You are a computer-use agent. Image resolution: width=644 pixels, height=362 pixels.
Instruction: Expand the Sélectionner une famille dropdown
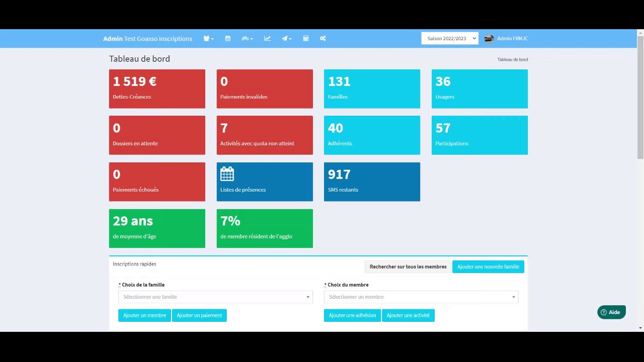point(215,297)
